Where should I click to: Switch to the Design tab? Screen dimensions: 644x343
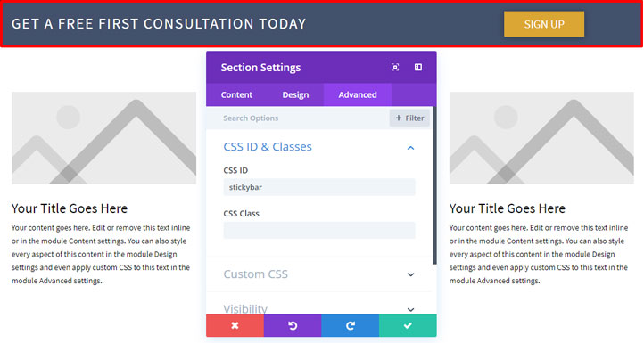point(295,94)
